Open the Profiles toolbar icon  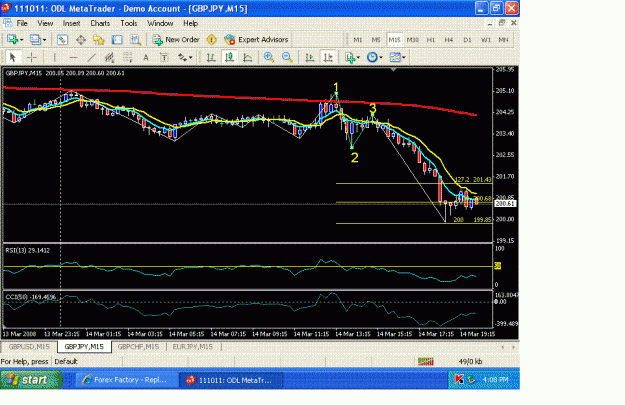pos(35,39)
